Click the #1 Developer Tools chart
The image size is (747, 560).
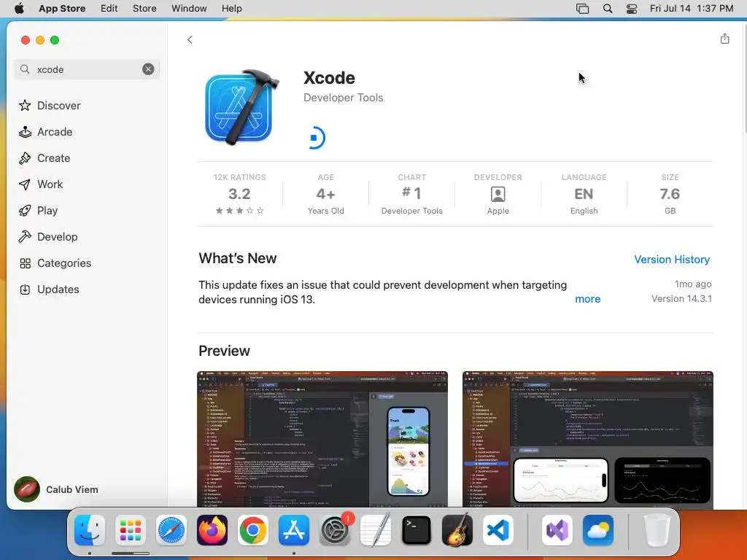[411, 194]
